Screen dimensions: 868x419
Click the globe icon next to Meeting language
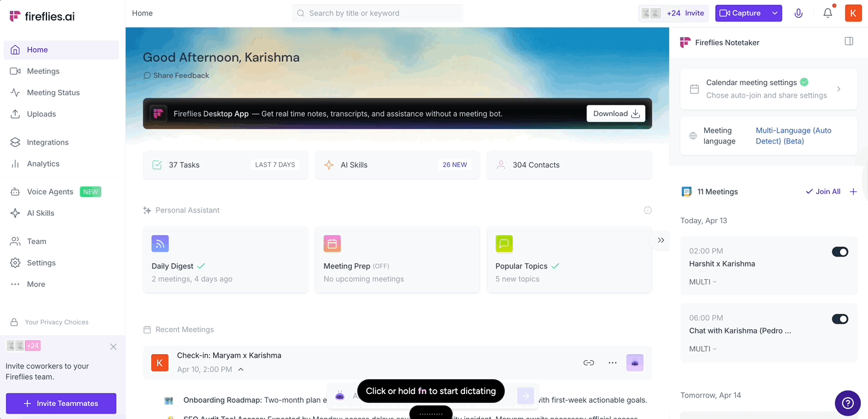point(693,136)
